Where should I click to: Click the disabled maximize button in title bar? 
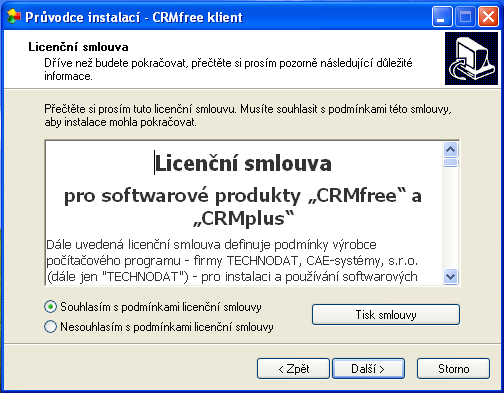(465, 17)
